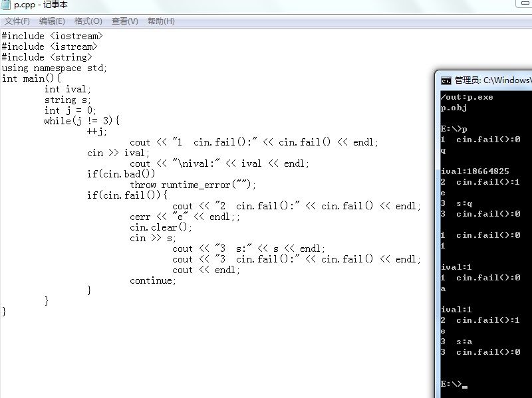
Task: Open the 编辑(E) menu
Action: 52,21
